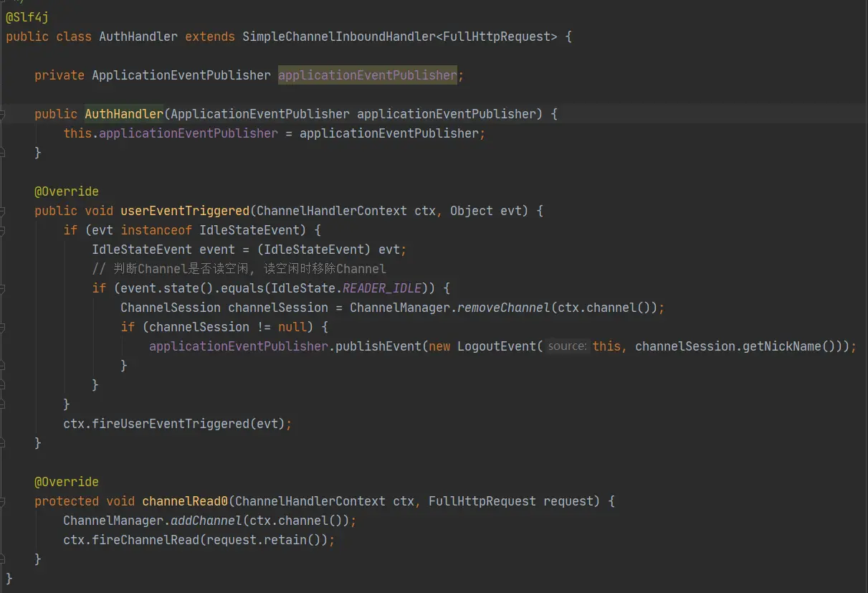This screenshot has width=868, height=593.
Task: Collapse the 'channelSession != null' block
Action: coord(3,327)
